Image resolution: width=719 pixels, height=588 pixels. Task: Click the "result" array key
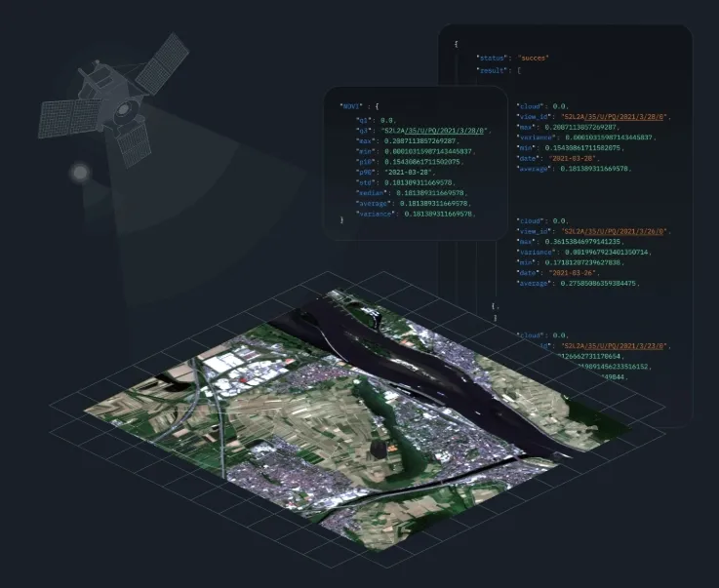click(x=493, y=70)
